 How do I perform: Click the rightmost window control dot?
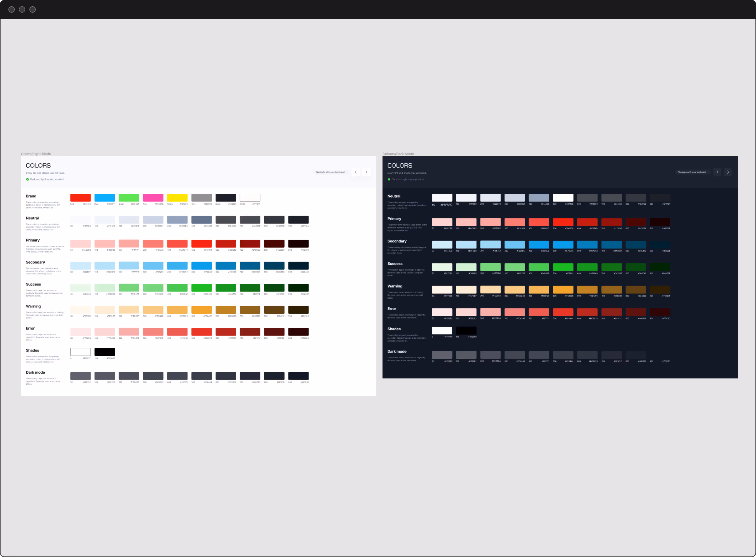33,9
